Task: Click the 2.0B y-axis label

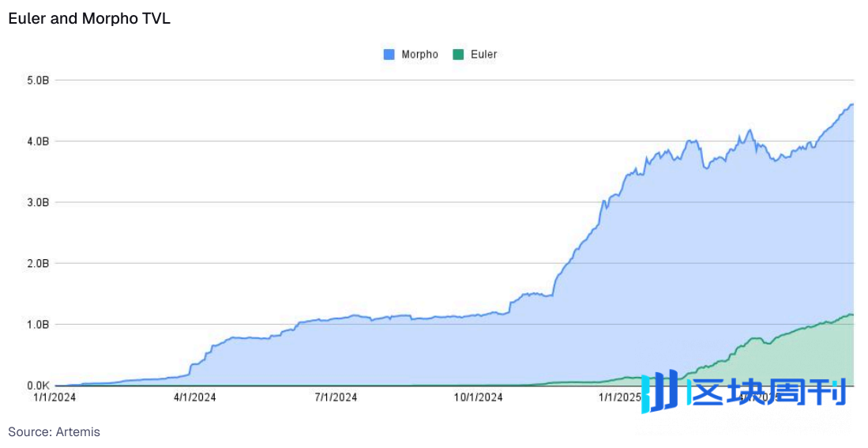Action: pos(38,264)
